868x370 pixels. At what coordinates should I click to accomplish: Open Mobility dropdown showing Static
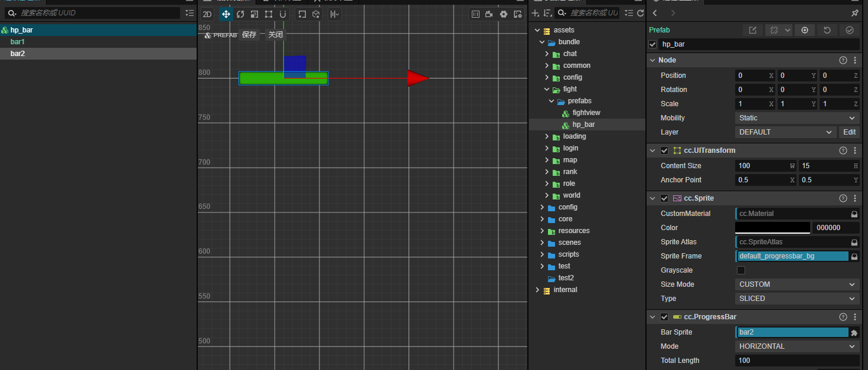pyautogui.click(x=797, y=118)
